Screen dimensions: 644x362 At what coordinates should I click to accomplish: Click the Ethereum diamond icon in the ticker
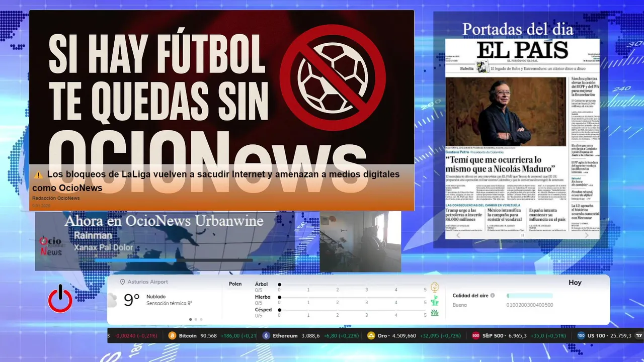(x=266, y=336)
